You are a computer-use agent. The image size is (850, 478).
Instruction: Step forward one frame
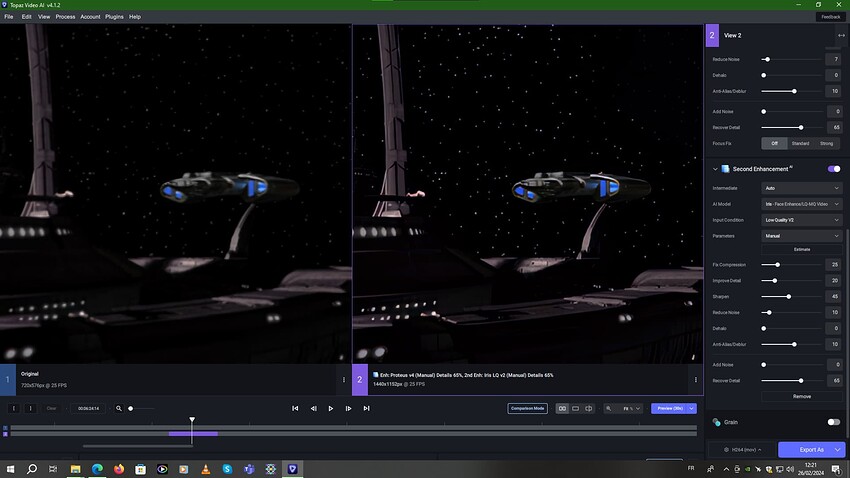pos(348,408)
